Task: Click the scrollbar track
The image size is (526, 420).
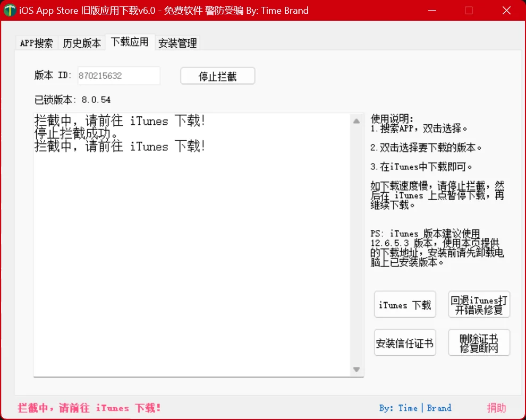Action: pyautogui.click(x=357, y=244)
